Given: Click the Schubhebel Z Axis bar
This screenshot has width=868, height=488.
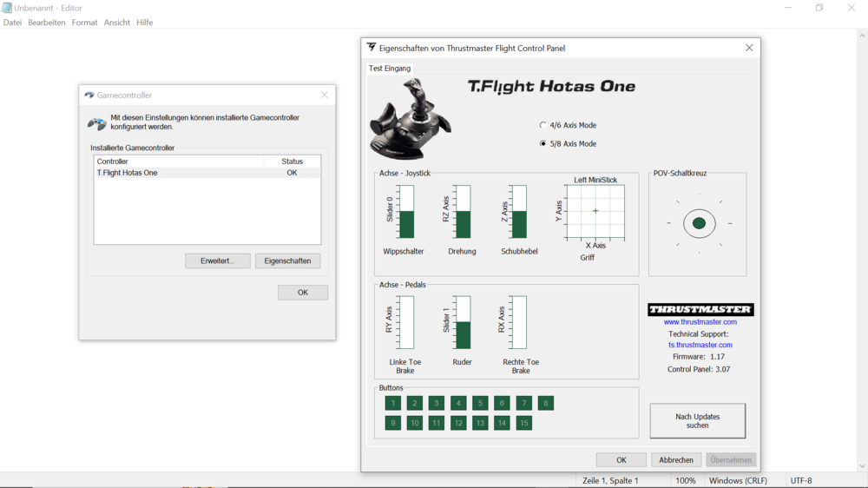Looking at the screenshot, I should tap(519, 212).
